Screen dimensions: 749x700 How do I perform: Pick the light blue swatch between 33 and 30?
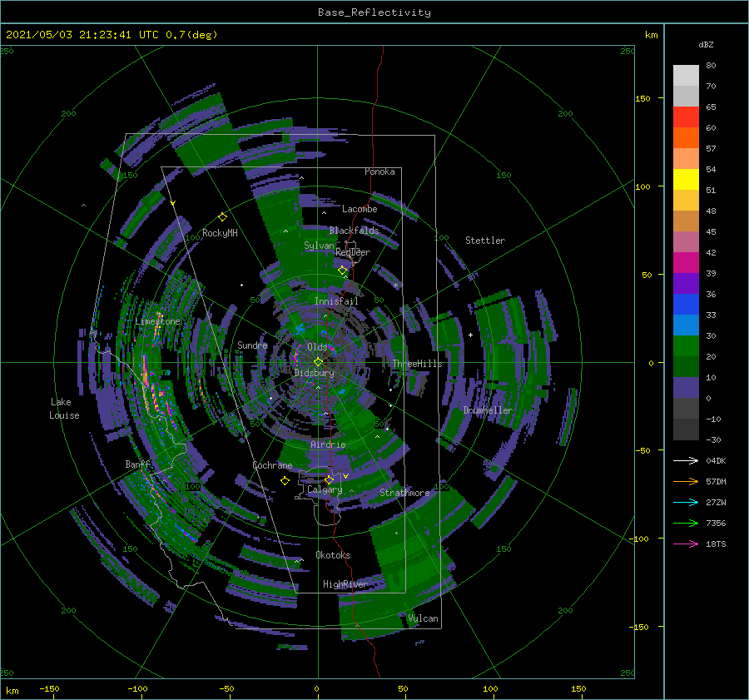point(686,325)
